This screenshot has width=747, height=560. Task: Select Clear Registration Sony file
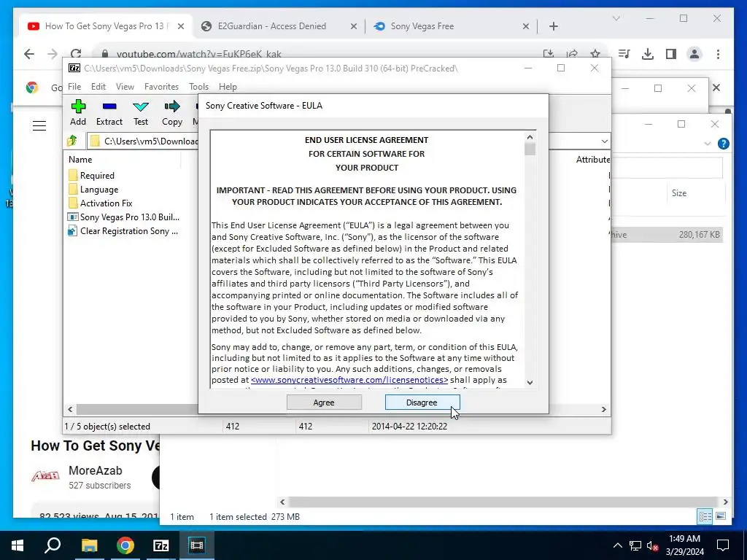[123, 231]
